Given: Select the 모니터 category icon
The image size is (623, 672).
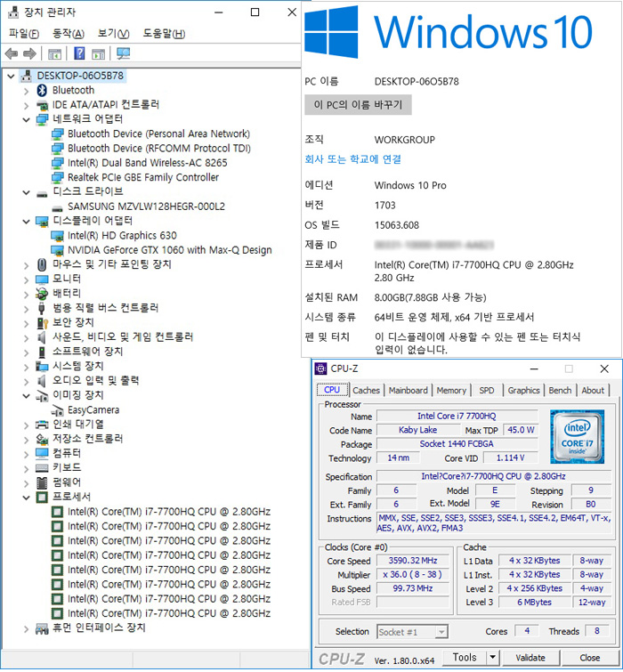Looking at the screenshot, I should point(42,279).
